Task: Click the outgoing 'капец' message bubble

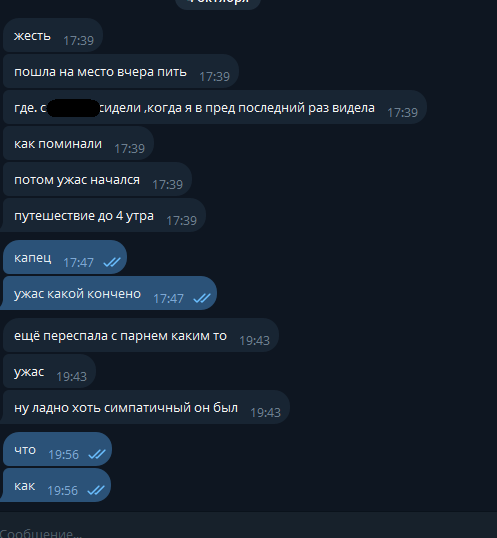Action: pos(65,257)
